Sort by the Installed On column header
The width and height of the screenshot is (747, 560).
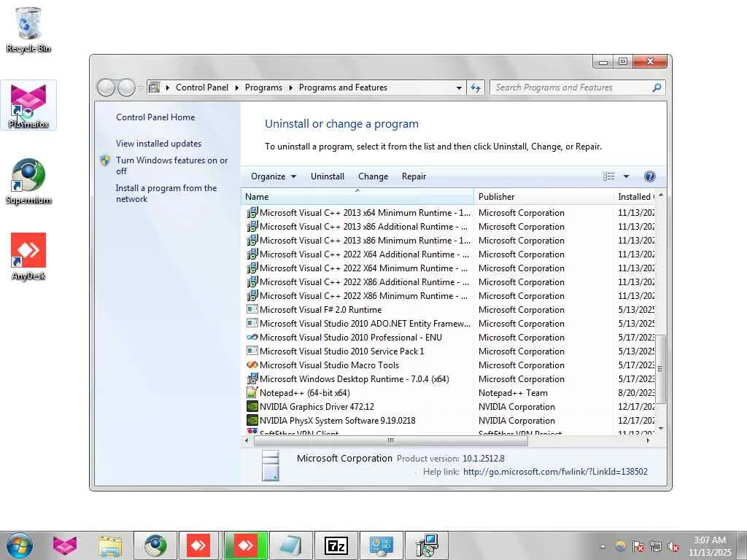(635, 197)
